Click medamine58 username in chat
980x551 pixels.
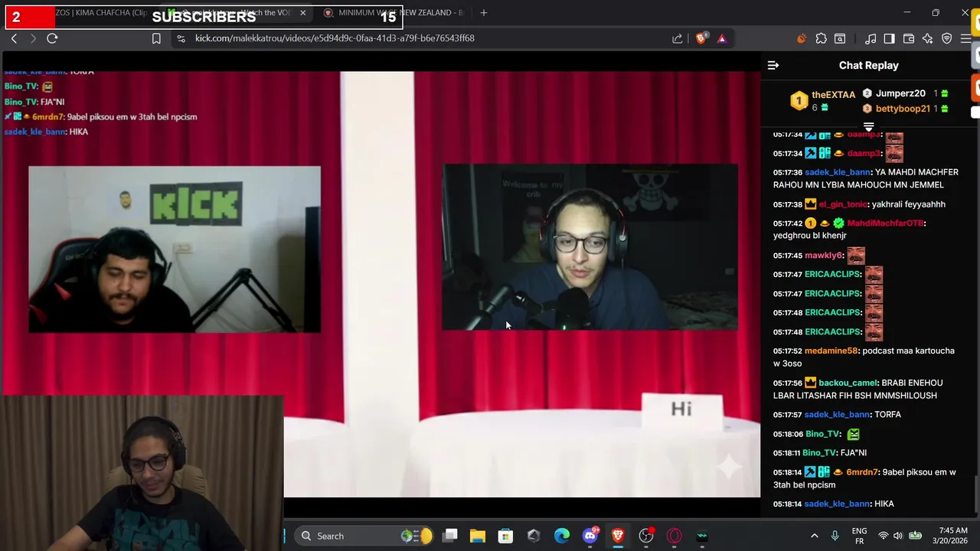pyautogui.click(x=831, y=350)
